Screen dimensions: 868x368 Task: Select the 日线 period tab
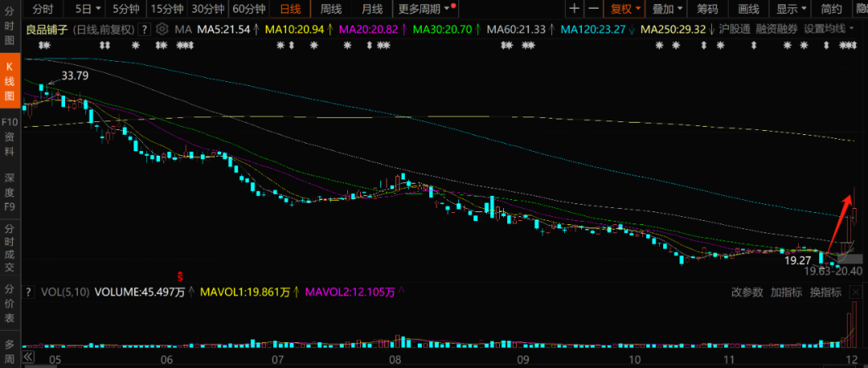pos(290,8)
